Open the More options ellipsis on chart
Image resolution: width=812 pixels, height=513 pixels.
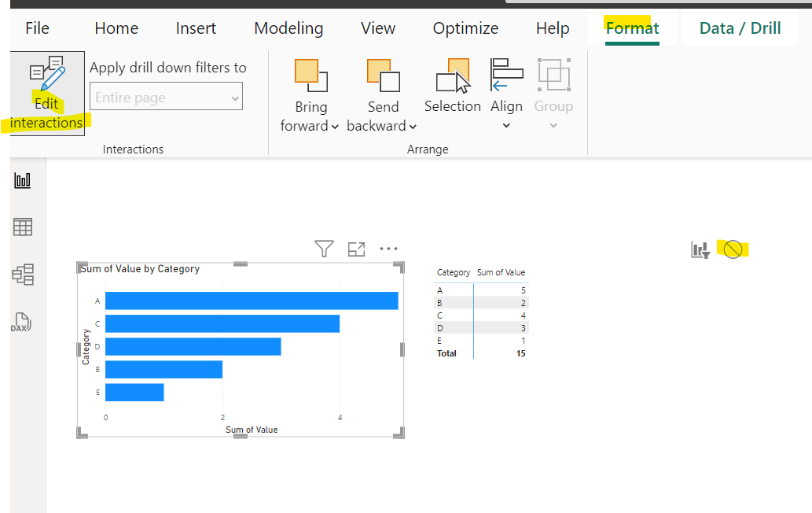point(388,249)
